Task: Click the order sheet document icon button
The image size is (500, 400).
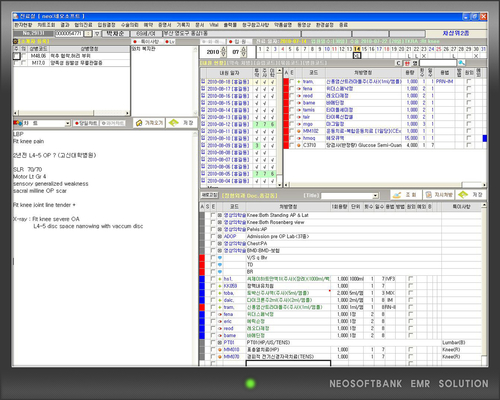Action: [439, 195]
